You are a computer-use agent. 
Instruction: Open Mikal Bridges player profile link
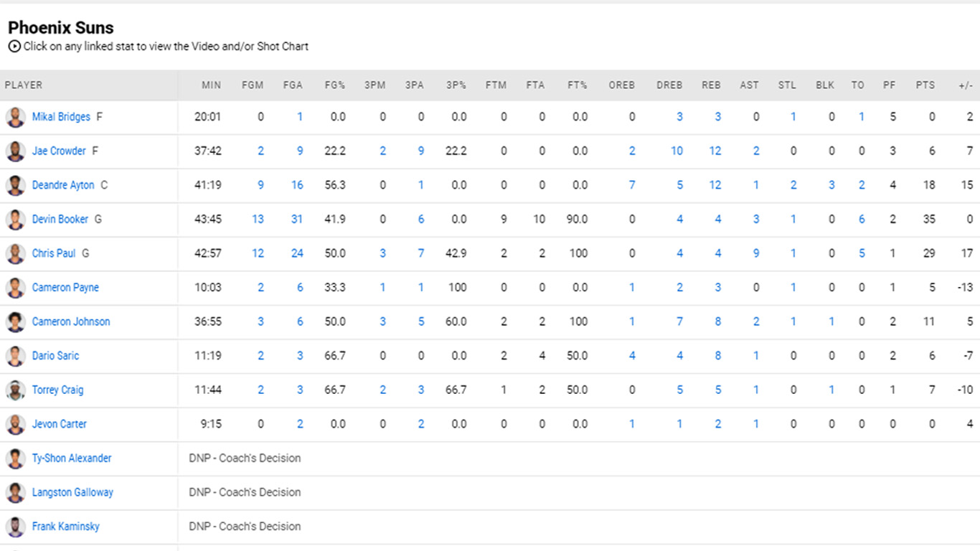point(61,117)
